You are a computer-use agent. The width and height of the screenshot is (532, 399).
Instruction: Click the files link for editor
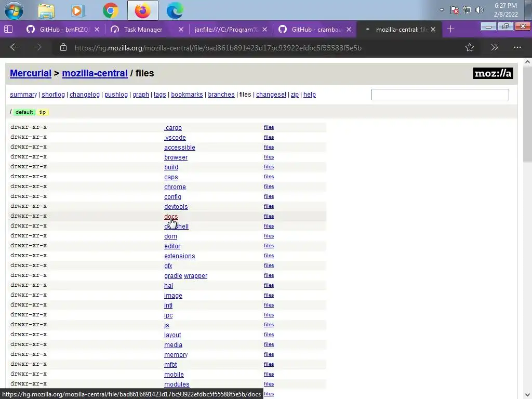[269, 246]
